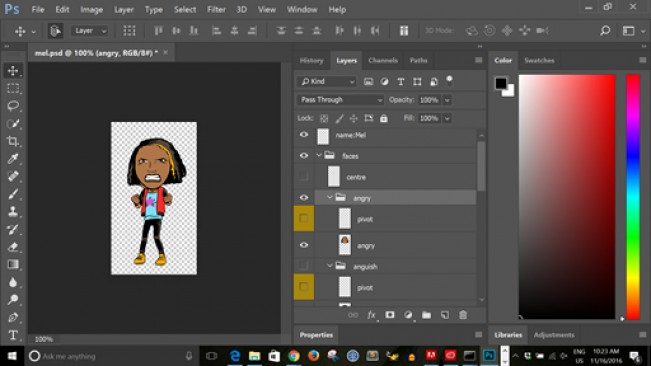Select the Quick Selection tool

click(13, 124)
